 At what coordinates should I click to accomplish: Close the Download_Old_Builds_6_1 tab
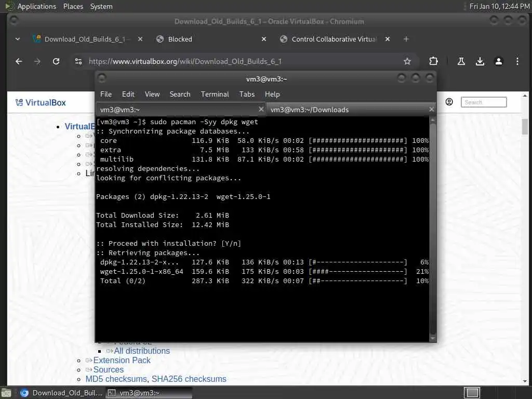pyautogui.click(x=140, y=39)
